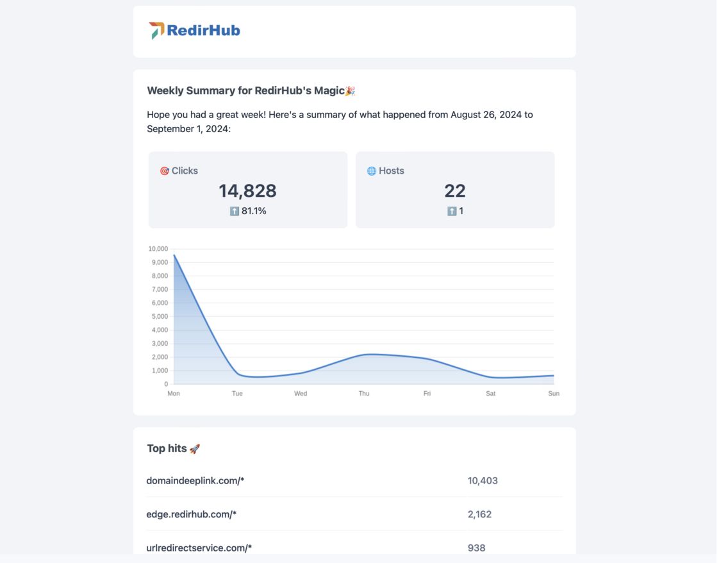Image resolution: width=728 pixels, height=563 pixels.
Task: Click the 10,403 hit count value
Action: click(482, 480)
